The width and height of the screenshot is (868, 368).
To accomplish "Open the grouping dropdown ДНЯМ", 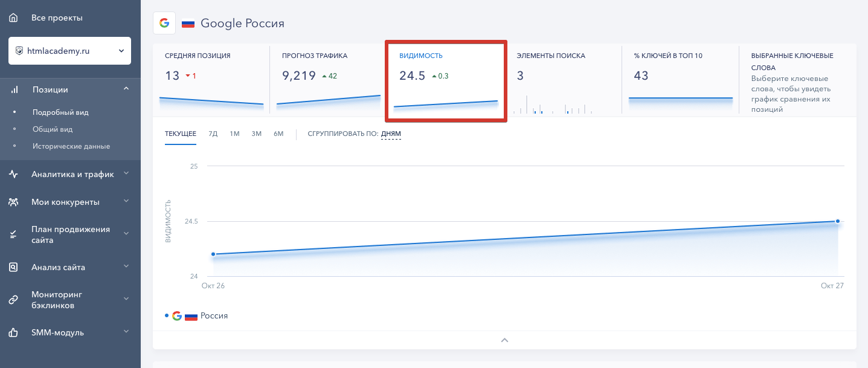I will (x=391, y=134).
